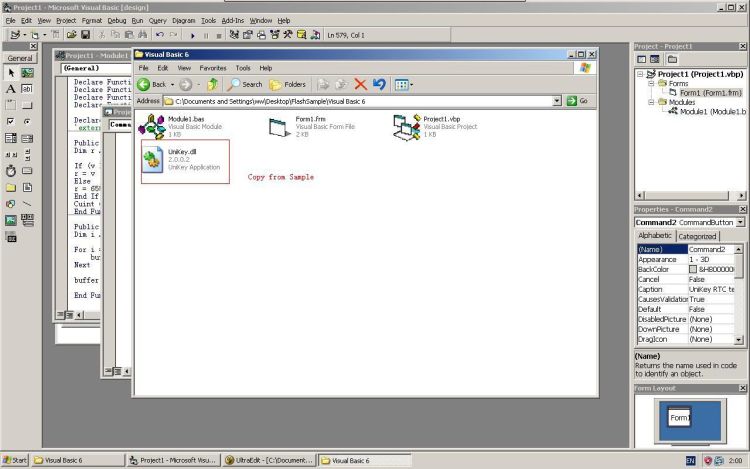The width and height of the screenshot is (750, 469).
Task: Select the Pointer tool in the toolbox
Action: tap(11, 73)
